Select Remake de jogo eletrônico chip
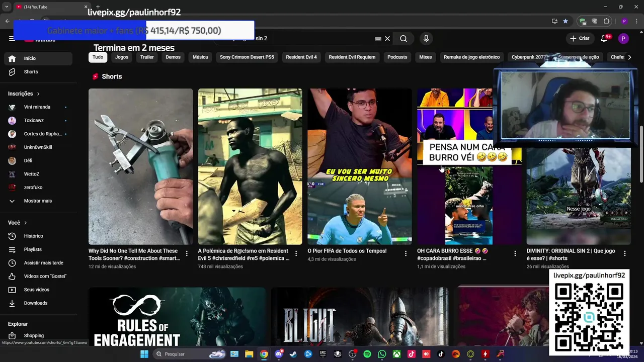The width and height of the screenshot is (644, 362). pyautogui.click(x=472, y=57)
